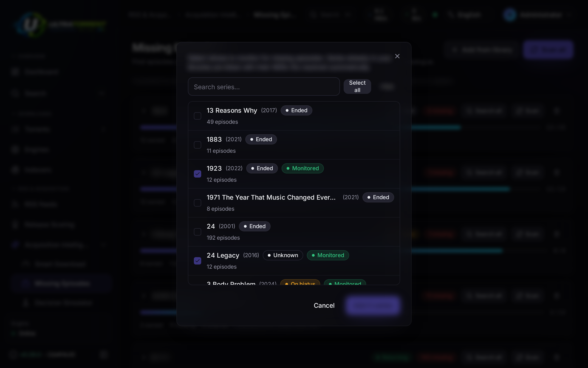This screenshot has width=588, height=368.
Task: Tick the checkbox for 1971 The Year That Music Changed
Action: [x=198, y=203]
